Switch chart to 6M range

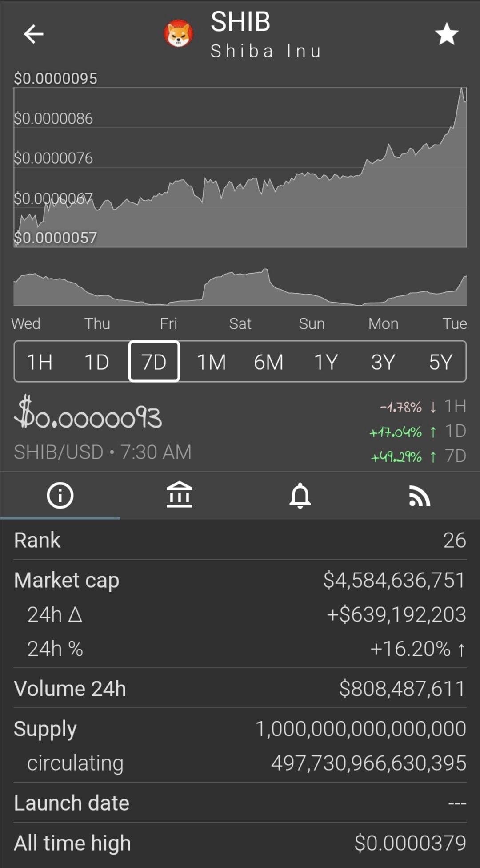[x=268, y=362]
